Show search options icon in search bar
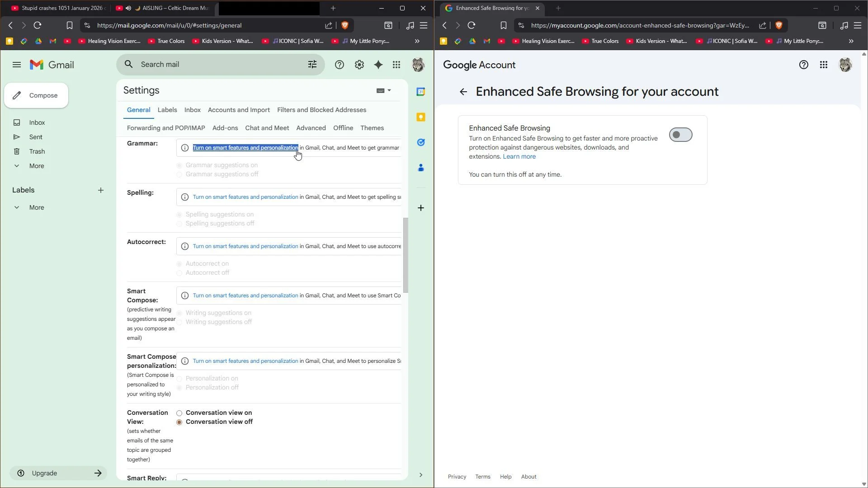Screen dimensions: 868x488 point(312,65)
